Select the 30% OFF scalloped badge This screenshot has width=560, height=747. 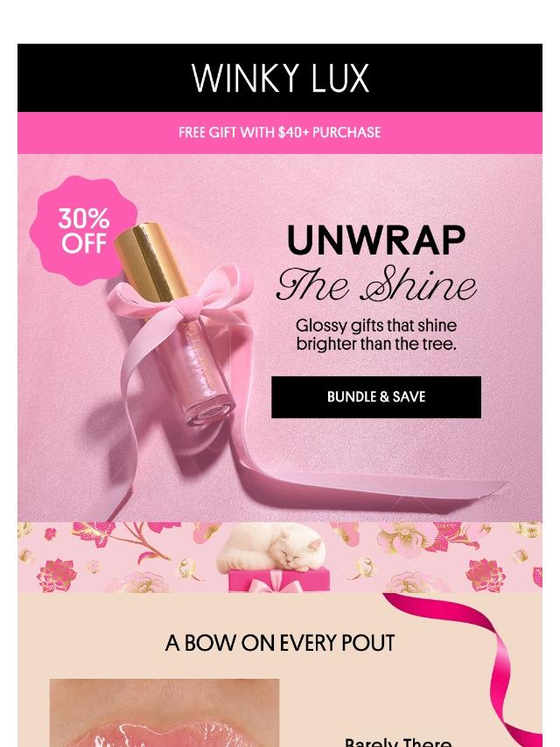coord(83,231)
